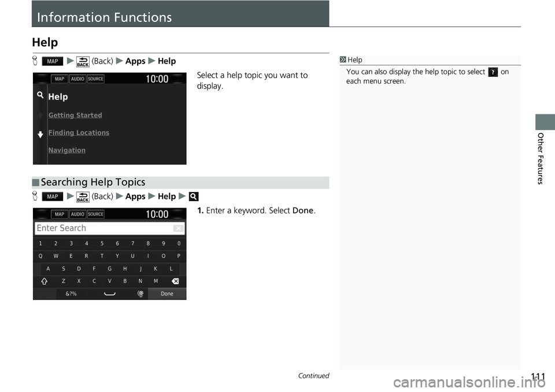
Task: Click inside the Enter Search field
Action: point(104,228)
